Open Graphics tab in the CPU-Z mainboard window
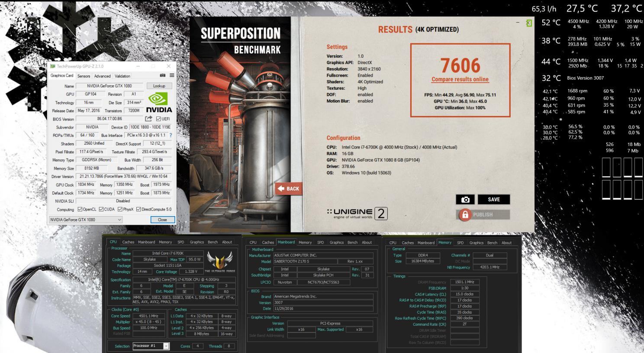Image resolution: width=644 pixels, height=353 pixels. [x=336, y=243]
